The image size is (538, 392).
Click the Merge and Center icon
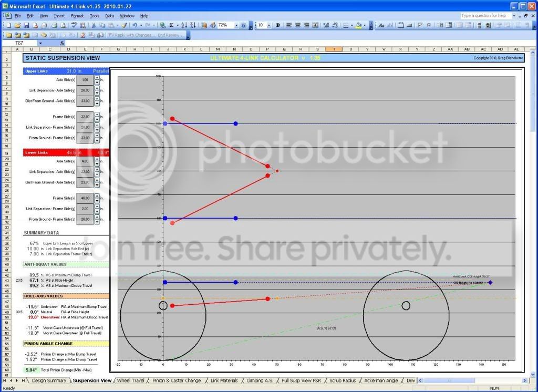click(315, 25)
